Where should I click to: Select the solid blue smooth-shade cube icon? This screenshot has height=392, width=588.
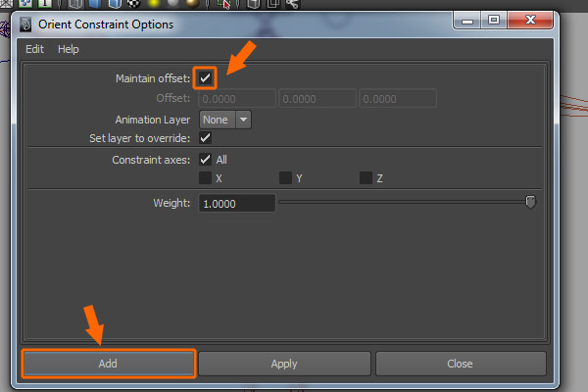point(95,4)
